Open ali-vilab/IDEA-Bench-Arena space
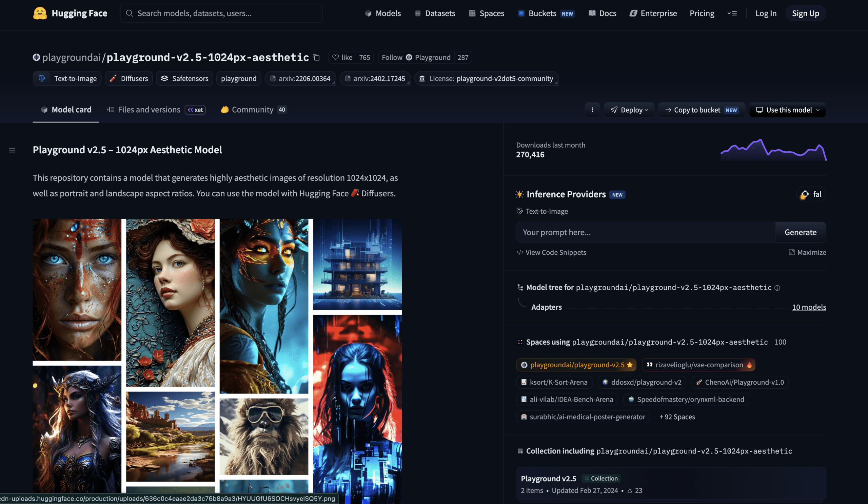The height and width of the screenshot is (504, 868). pos(567,399)
